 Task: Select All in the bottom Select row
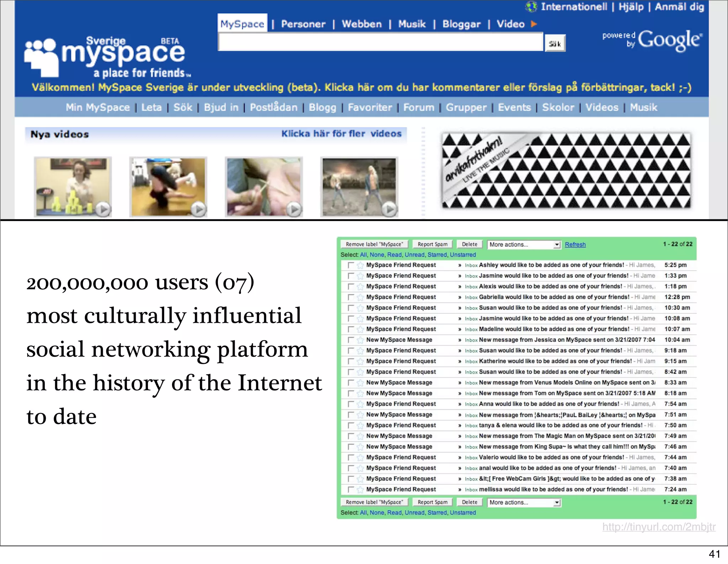click(363, 513)
